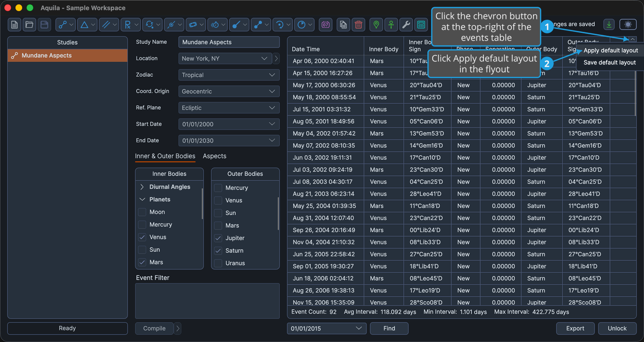
Task: Uncheck the inner Mars checkbox under Planets
Action: tap(142, 262)
